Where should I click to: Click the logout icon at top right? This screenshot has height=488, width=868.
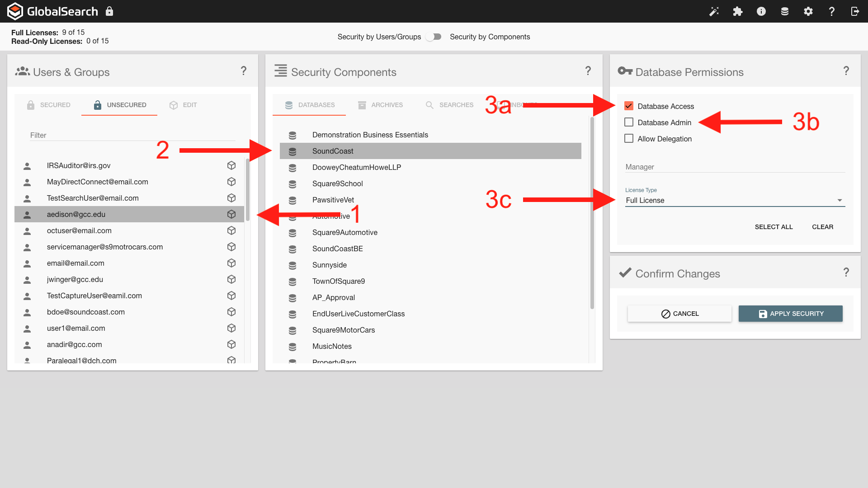coord(855,11)
